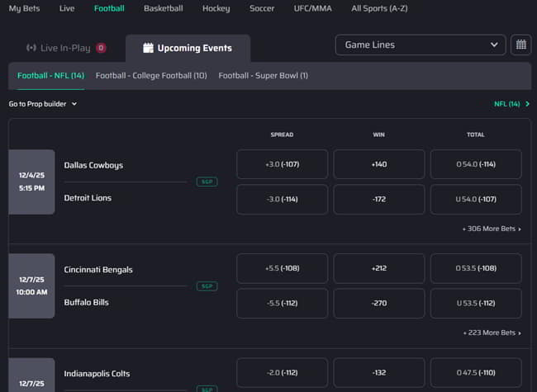Bet Colts to win -132
Screen dimensions: 537x392
pyautogui.click(x=379, y=372)
